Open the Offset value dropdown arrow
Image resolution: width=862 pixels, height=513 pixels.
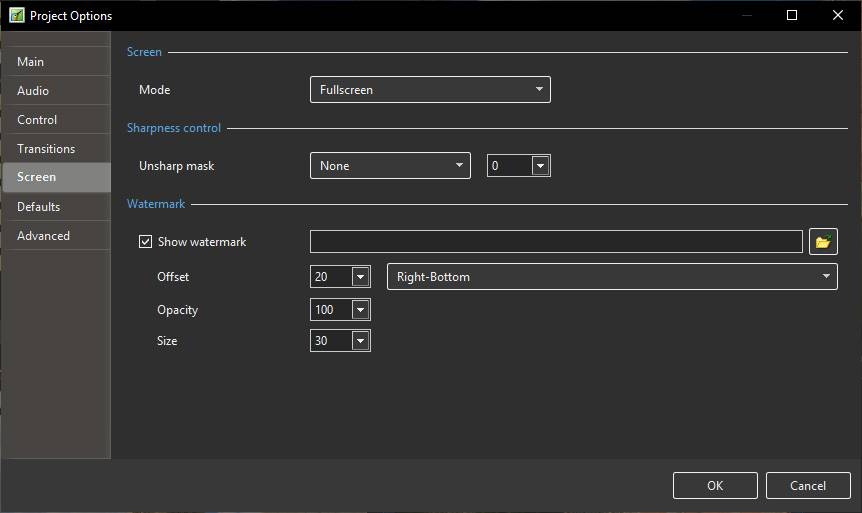(x=361, y=277)
